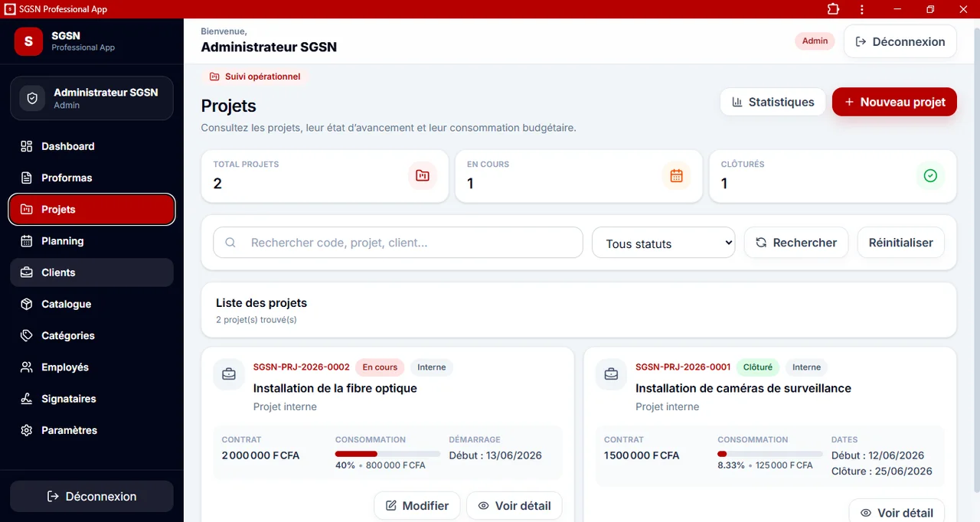
Task: Click the Signataires stamp icon
Action: tap(27, 399)
